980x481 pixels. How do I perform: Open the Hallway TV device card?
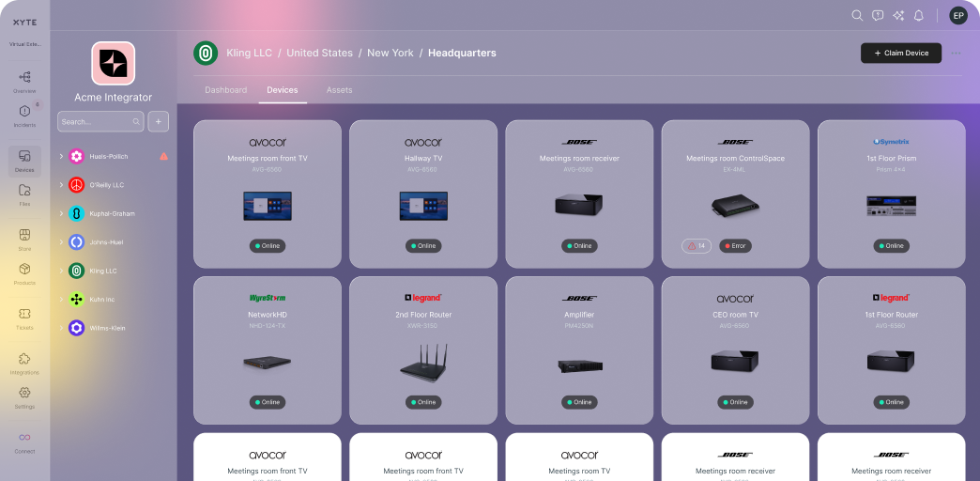[423, 194]
